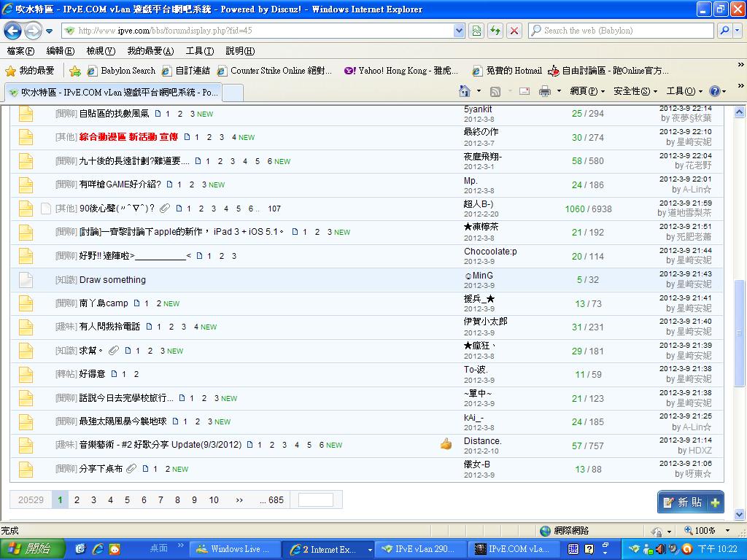The width and height of the screenshot is (747, 560).
Task: Open the 安全性(S) dropdown menu
Action: [635, 91]
